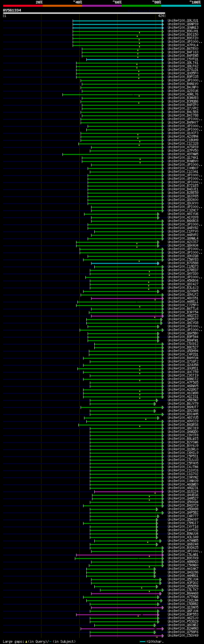Click hit label UniRef100_B4N1V0
The image size is (204, 644).
pos(183,84)
